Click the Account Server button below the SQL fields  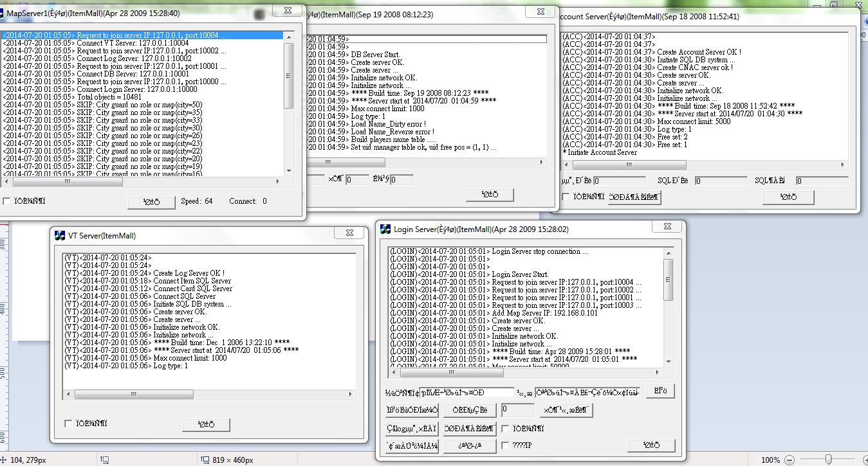[788, 198]
